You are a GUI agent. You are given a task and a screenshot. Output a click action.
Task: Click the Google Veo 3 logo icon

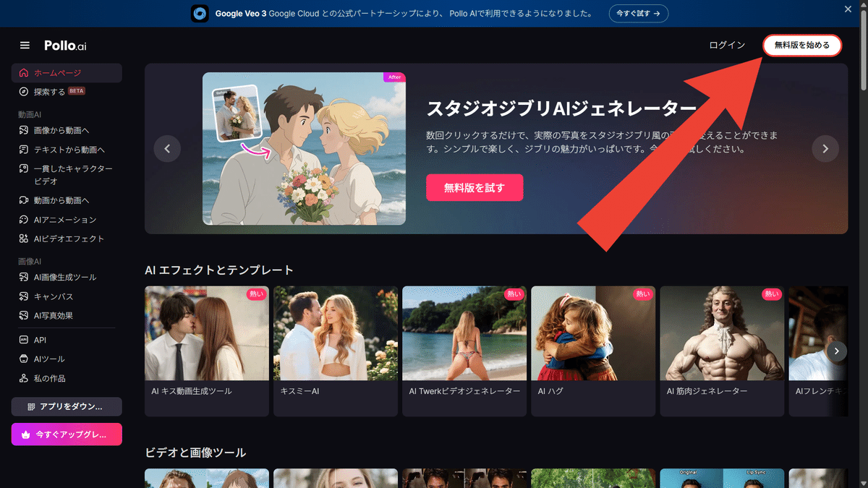click(200, 14)
